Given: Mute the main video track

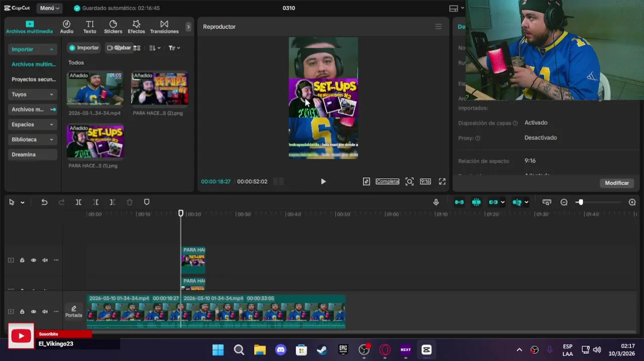Looking at the screenshot, I should [45, 312].
